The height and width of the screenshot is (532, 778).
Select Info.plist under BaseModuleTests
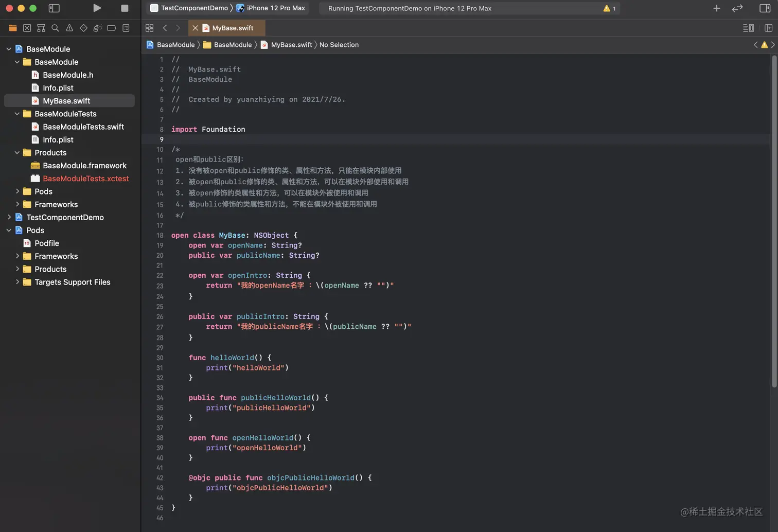pyautogui.click(x=58, y=140)
